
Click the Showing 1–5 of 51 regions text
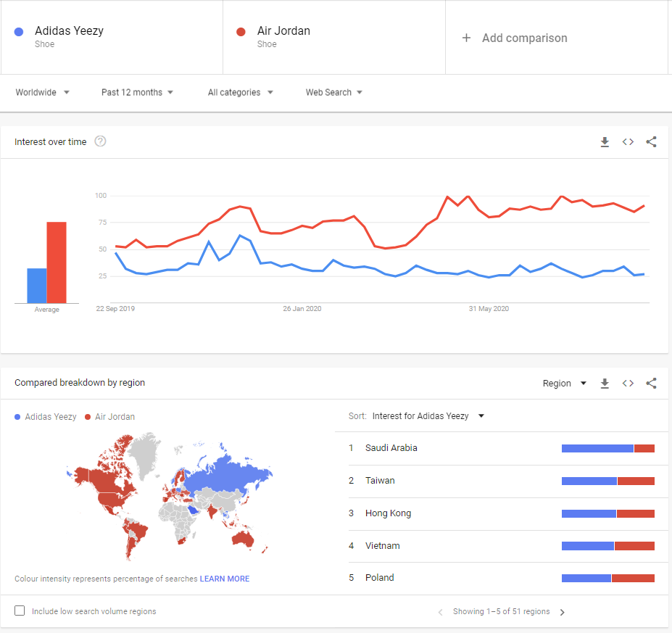[x=502, y=611]
